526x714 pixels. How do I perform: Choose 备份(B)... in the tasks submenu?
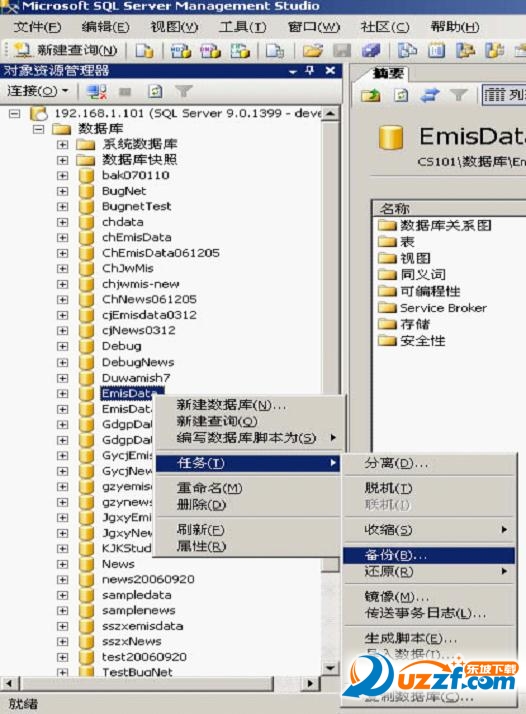[429, 555]
